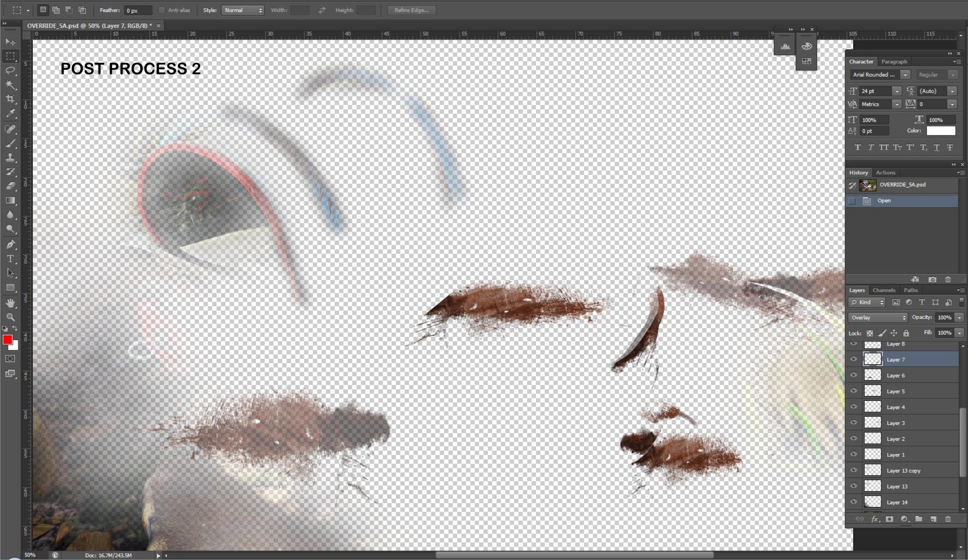Select the Magic Wand tool
The image size is (968, 560).
tap(10, 85)
